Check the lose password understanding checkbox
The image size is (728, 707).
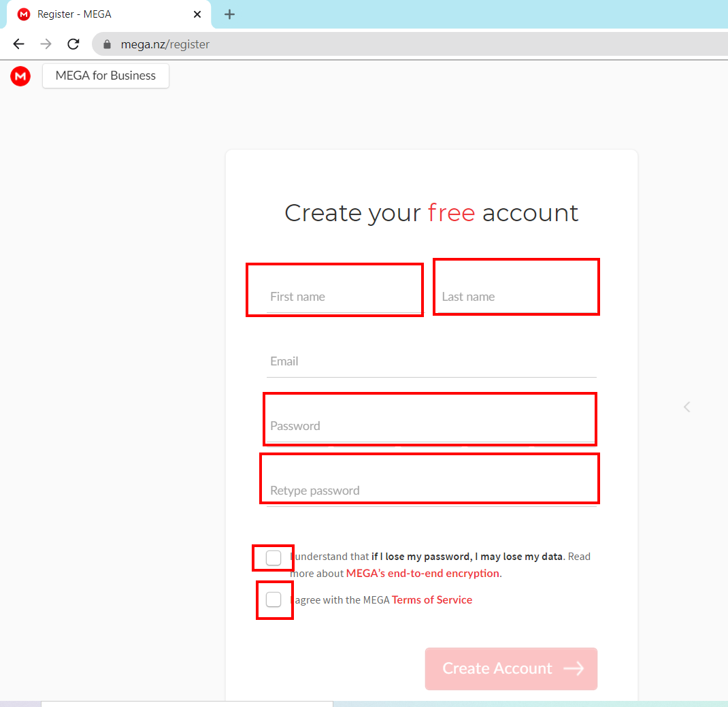click(274, 557)
